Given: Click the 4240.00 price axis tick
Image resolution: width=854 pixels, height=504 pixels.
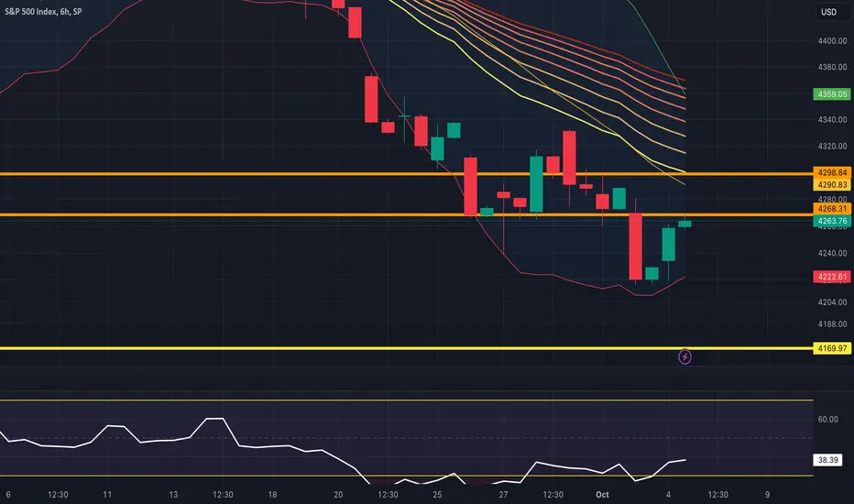Looking at the screenshot, I should pos(832,253).
